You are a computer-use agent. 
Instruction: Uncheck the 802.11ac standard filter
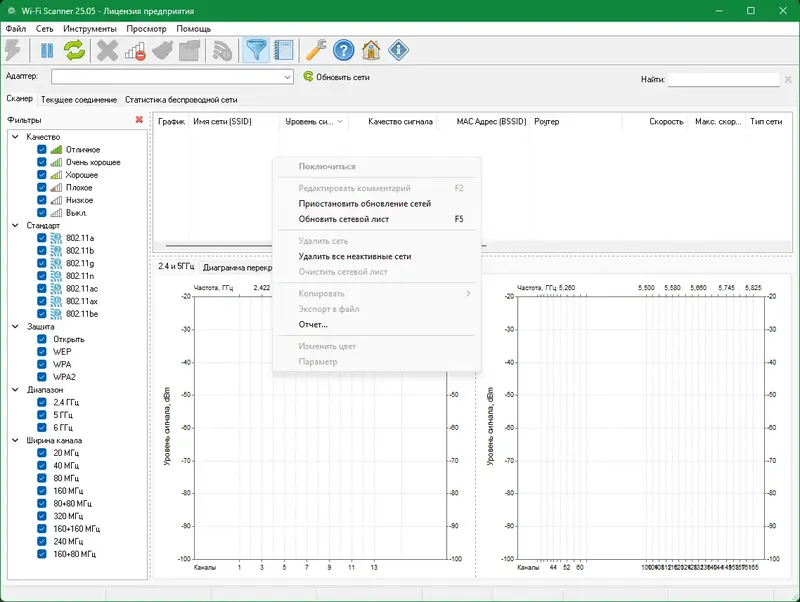[x=42, y=288]
